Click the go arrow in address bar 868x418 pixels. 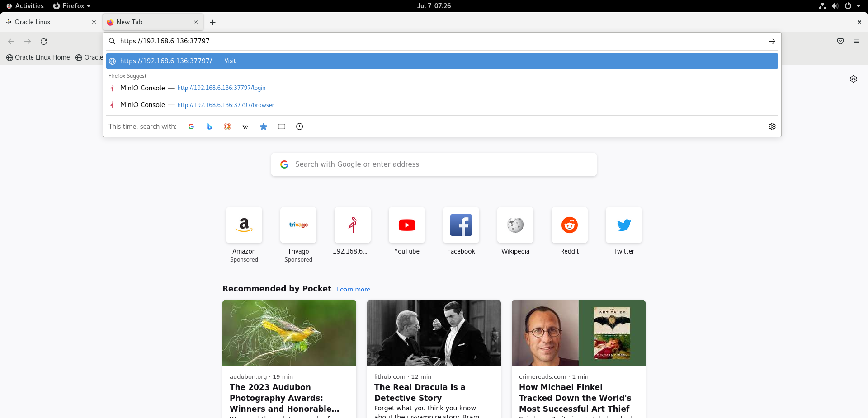(x=772, y=41)
